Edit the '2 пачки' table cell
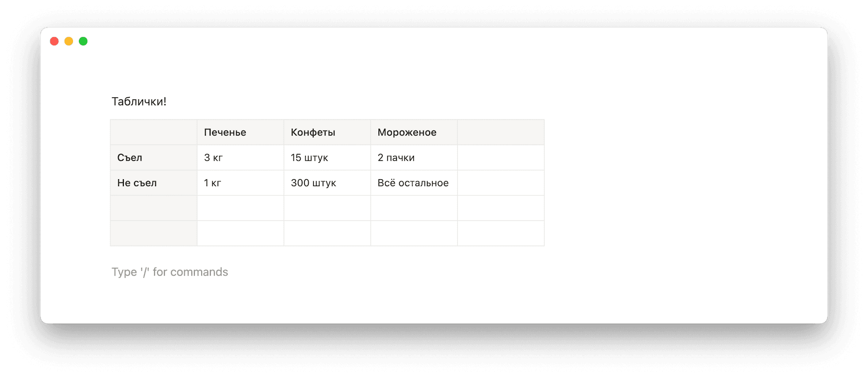 click(x=414, y=158)
